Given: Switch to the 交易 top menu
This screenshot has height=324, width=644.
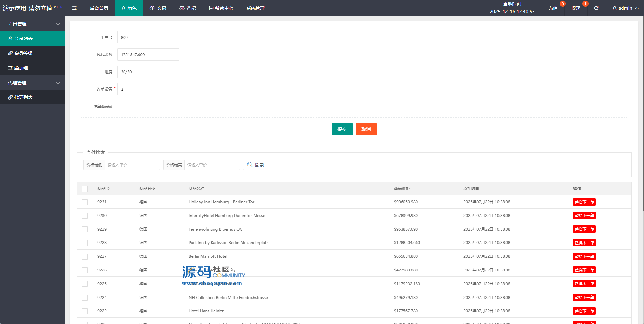Looking at the screenshot, I should coord(158,8).
